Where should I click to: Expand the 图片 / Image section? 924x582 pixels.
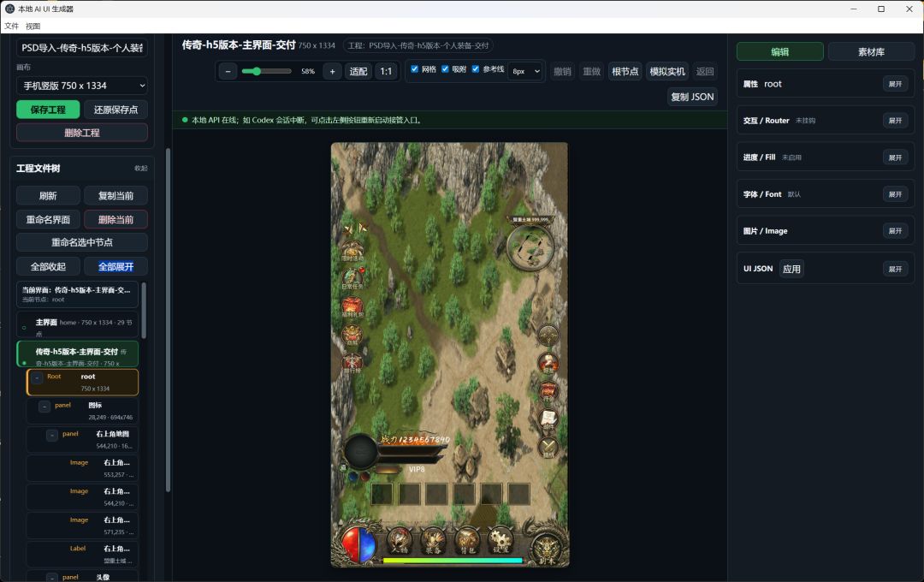[x=895, y=230]
